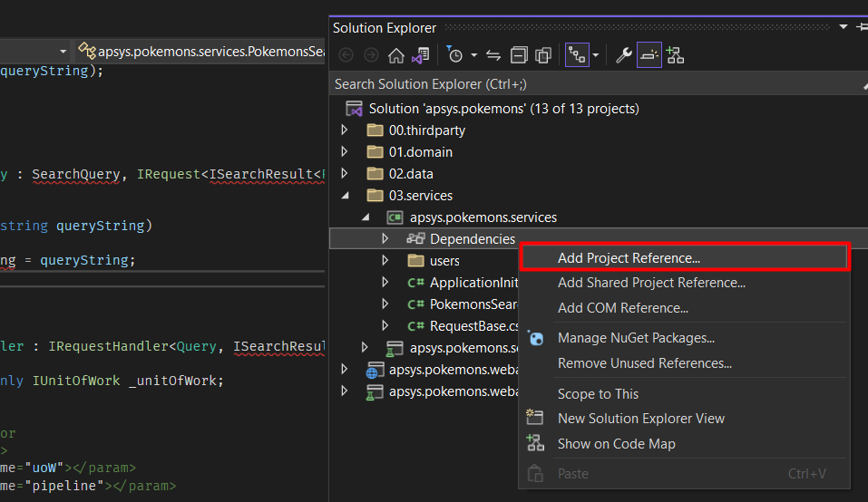Select the 02.data folder in tree
Screen dimensions: 868x502
pyautogui.click(x=410, y=174)
